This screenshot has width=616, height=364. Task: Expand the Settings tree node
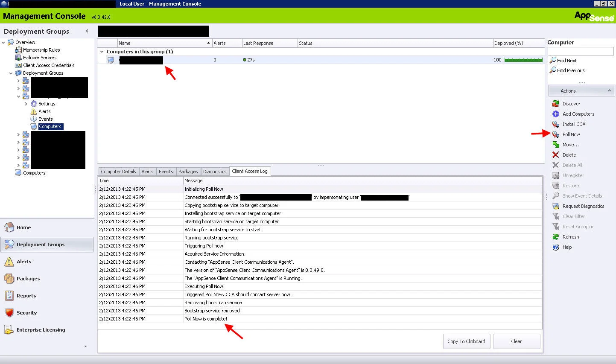[x=26, y=104]
